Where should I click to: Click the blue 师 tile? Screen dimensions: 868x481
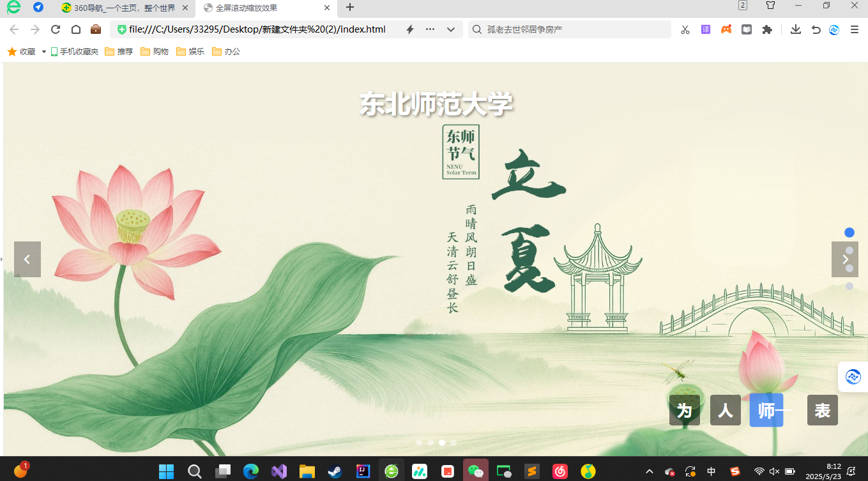point(766,409)
